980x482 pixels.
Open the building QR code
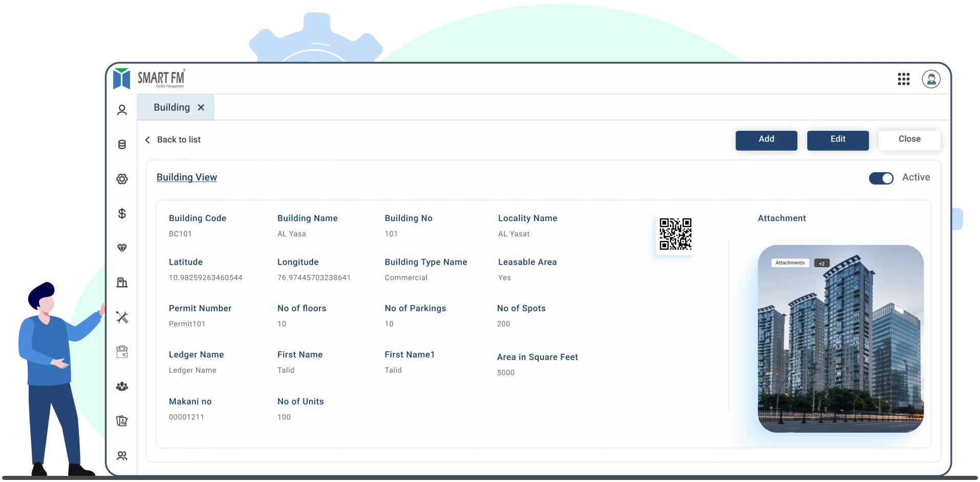click(675, 234)
